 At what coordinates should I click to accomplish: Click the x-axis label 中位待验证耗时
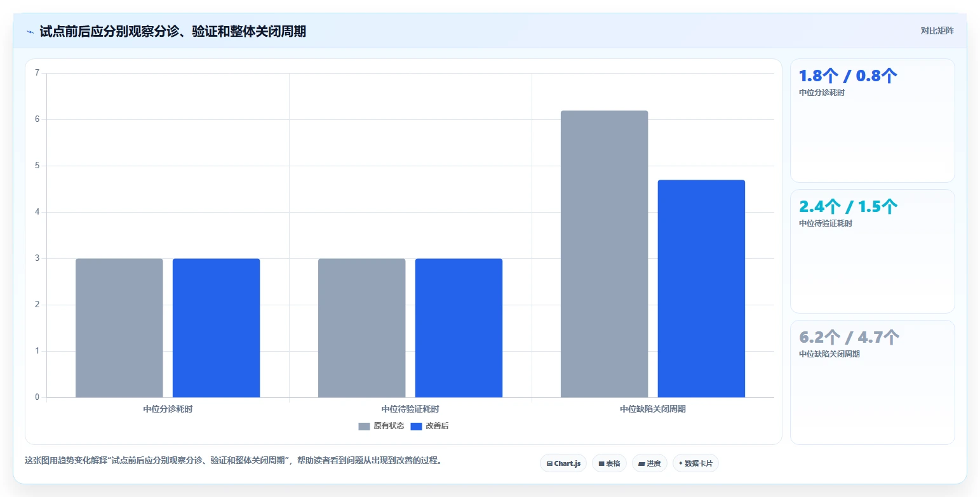(x=410, y=409)
